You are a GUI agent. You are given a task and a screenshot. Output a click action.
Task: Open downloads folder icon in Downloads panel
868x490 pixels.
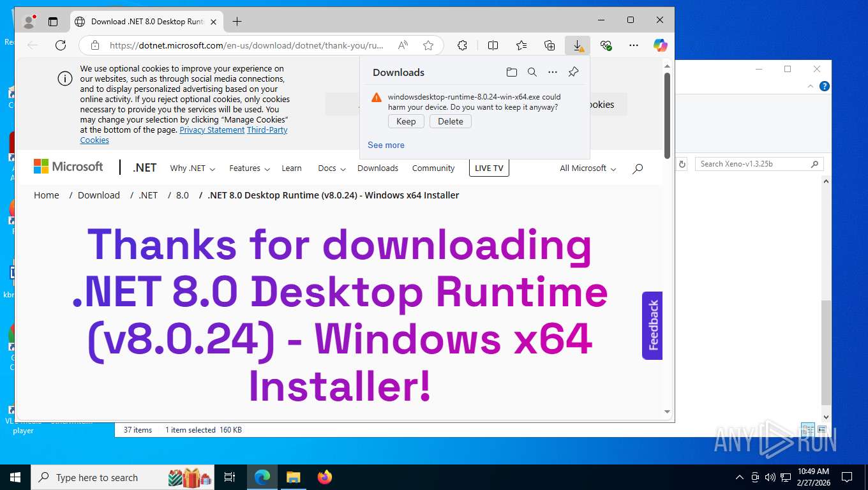pos(511,72)
